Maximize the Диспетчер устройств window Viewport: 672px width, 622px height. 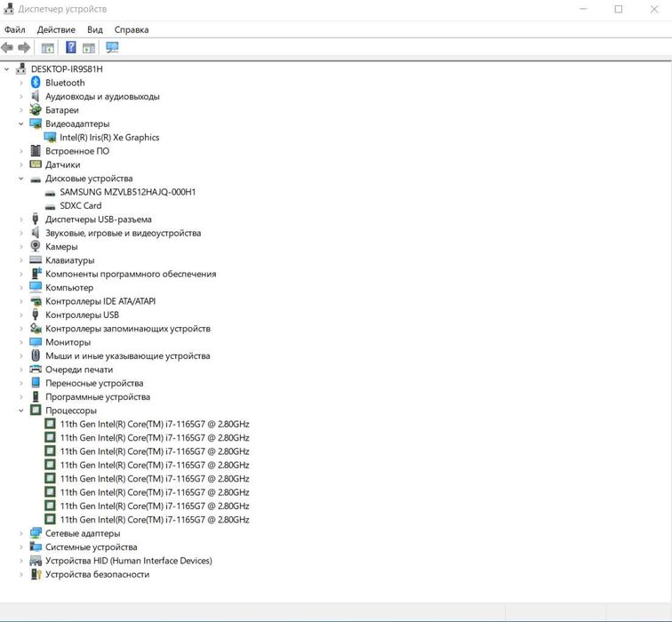pos(619,9)
